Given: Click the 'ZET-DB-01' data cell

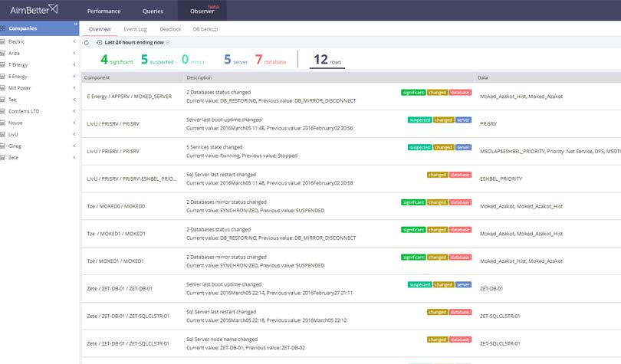Looking at the screenshot, I should [491, 289].
